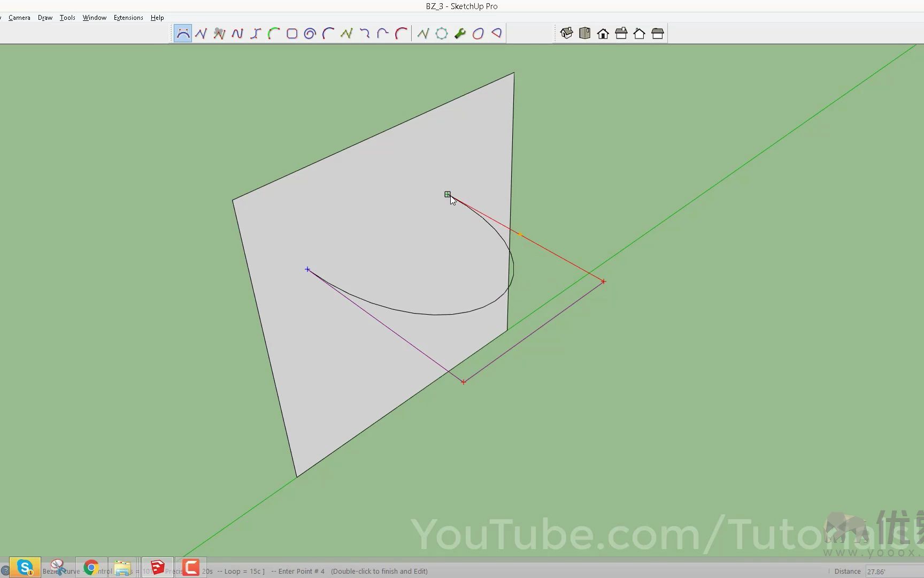Open Google Chrome from the taskbar

coord(91,567)
